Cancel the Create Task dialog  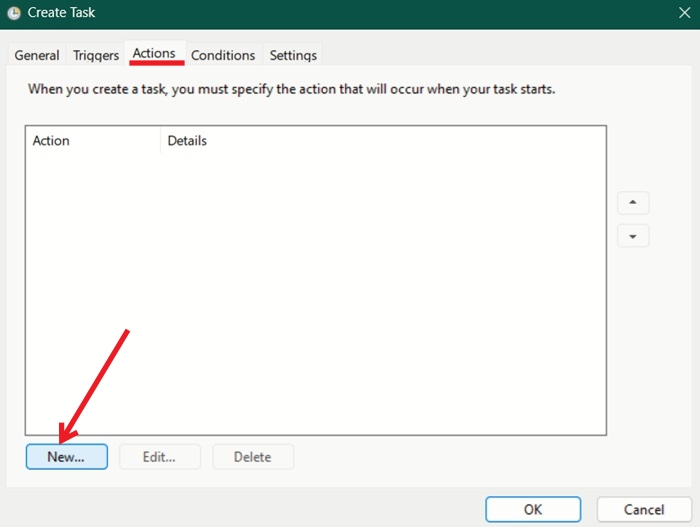[644, 509]
